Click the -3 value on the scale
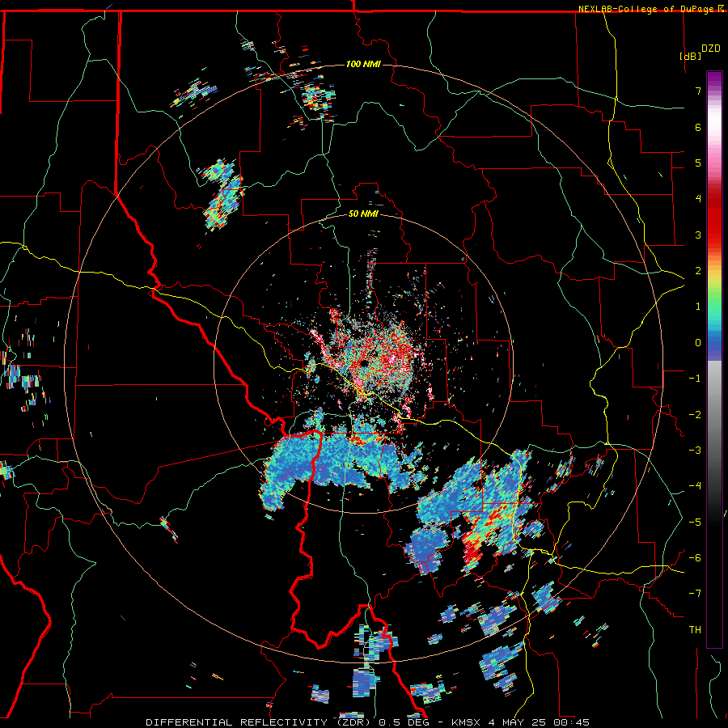This screenshot has height=728, width=728. point(695,451)
